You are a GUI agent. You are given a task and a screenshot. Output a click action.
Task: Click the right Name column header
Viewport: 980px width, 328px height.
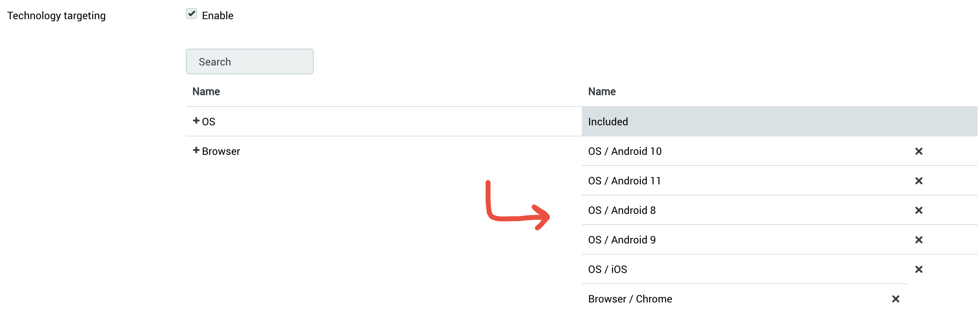pyautogui.click(x=602, y=91)
